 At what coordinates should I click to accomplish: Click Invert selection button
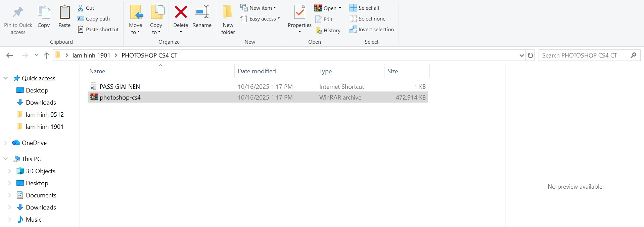(372, 30)
